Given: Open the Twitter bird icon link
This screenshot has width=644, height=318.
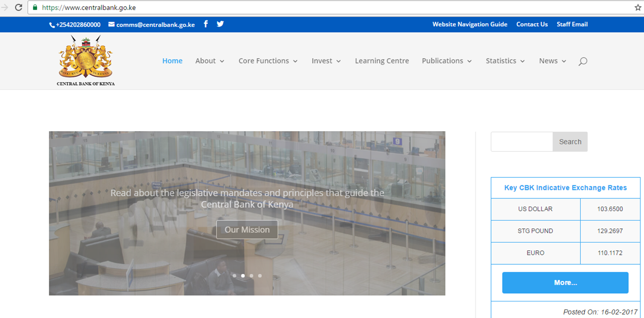Looking at the screenshot, I should 220,24.
